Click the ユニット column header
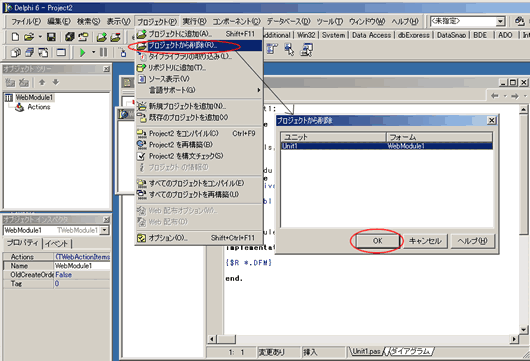Screen dimensions: 530x361 [333, 137]
